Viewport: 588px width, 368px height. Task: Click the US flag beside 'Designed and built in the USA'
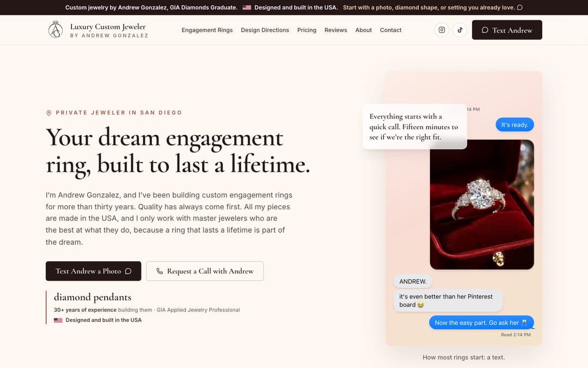(58, 321)
